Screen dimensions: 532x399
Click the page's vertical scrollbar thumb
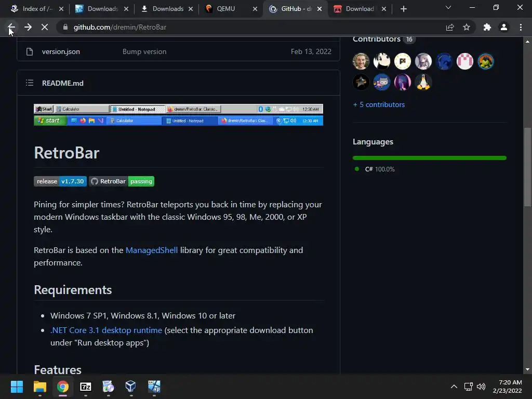(x=527, y=166)
